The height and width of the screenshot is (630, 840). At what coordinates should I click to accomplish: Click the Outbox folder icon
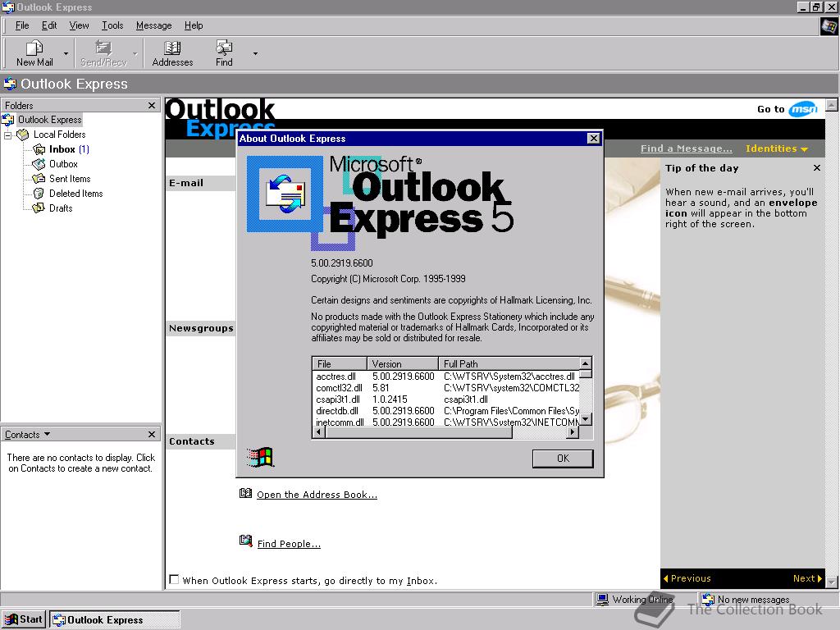click(39, 164)
